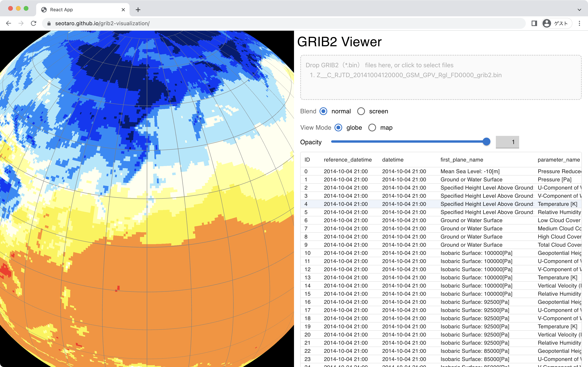This screenshot has width=588, height=367.
Task: Open a new tab with plus icon
Action: pos(138,10)
